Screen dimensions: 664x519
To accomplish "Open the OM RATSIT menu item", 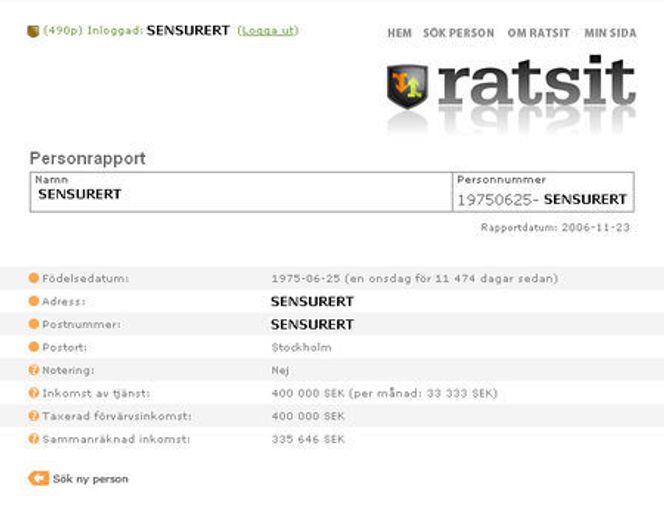I will (538, 33).
